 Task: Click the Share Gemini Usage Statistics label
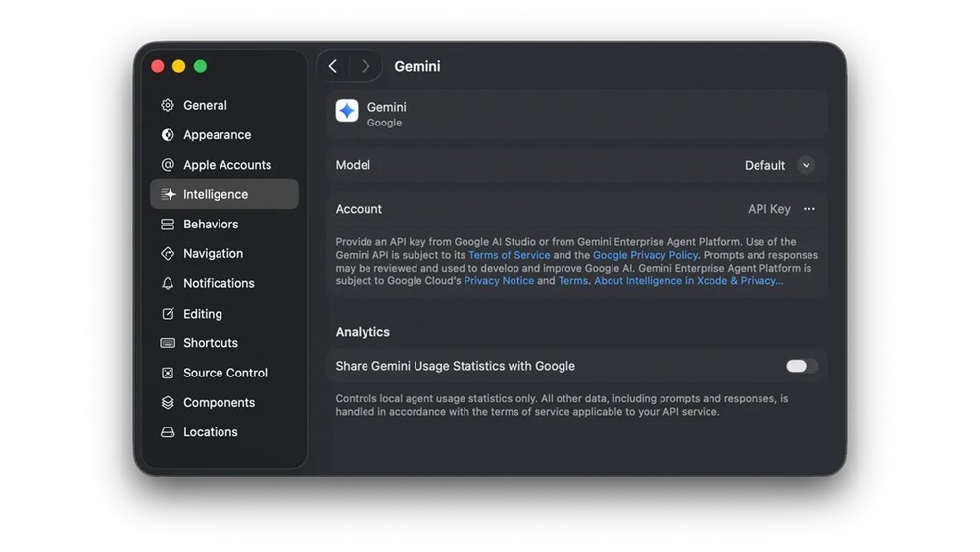click(x=455, y=366)
